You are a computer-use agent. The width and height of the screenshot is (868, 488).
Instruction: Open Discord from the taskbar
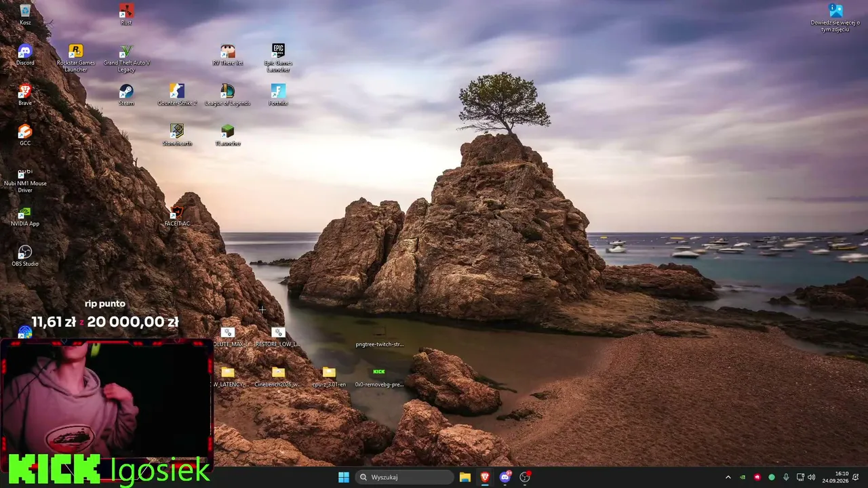(505, 477)
